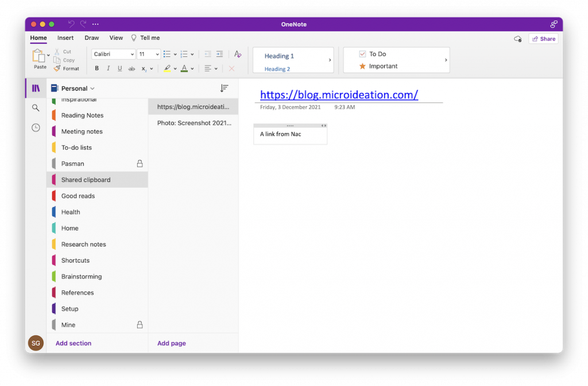Toggle strikethrough formatting
588x386 pixels.
coord(131,69)
